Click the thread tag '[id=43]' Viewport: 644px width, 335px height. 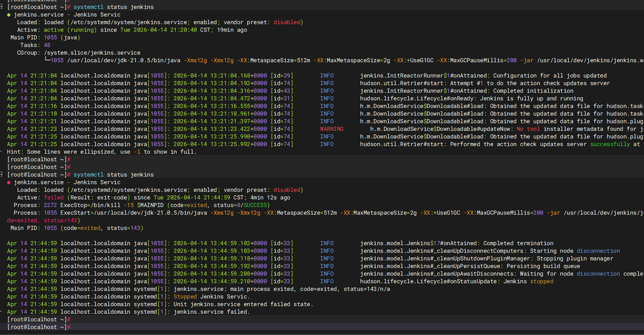coord(282,91)
